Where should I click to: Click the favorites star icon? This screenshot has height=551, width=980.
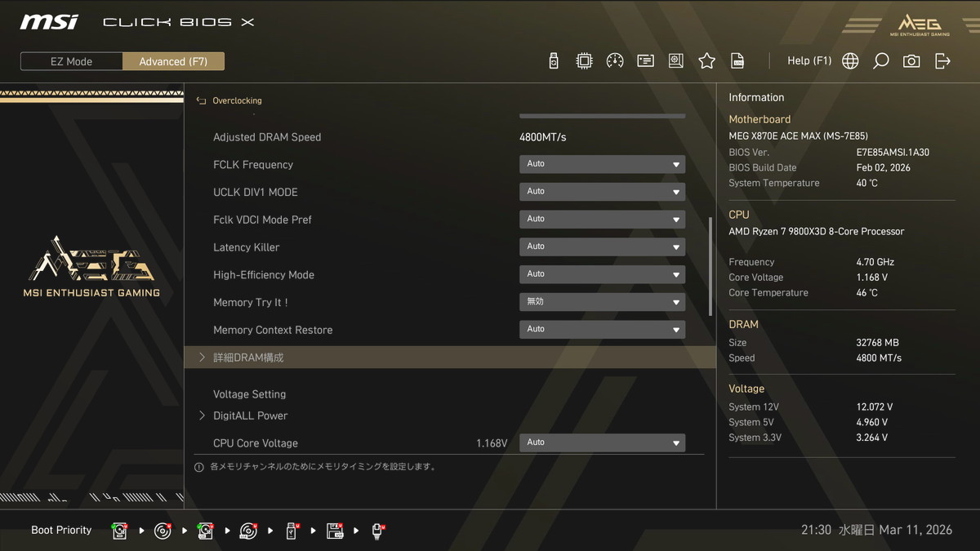pyautogui.click(x=706, y=61)
